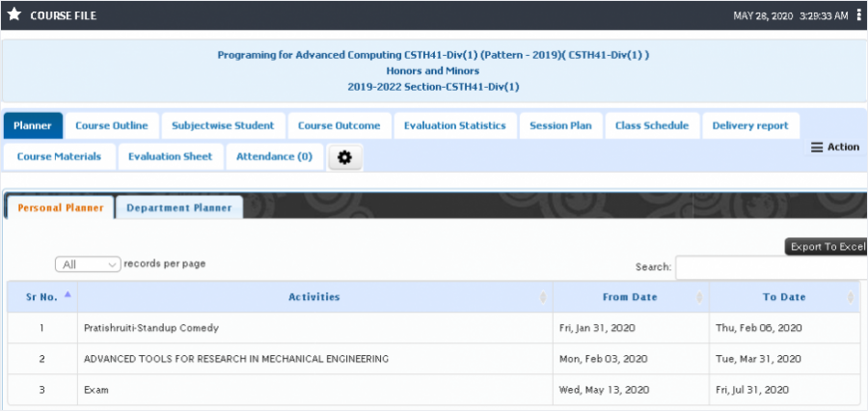This screenshot has width=868, height=411.
Task: Open the gear settings button
Action: (x=345, y=157)
